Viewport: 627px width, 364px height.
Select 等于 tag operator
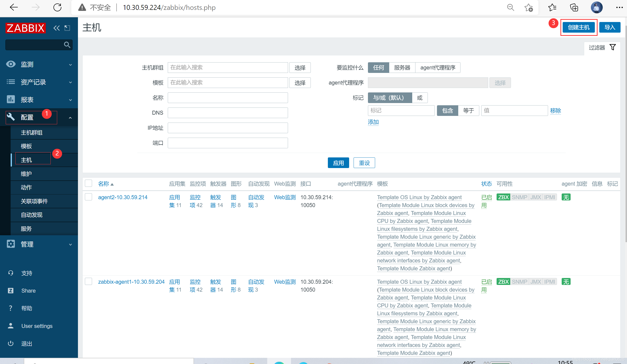click(x=468, y=110)
